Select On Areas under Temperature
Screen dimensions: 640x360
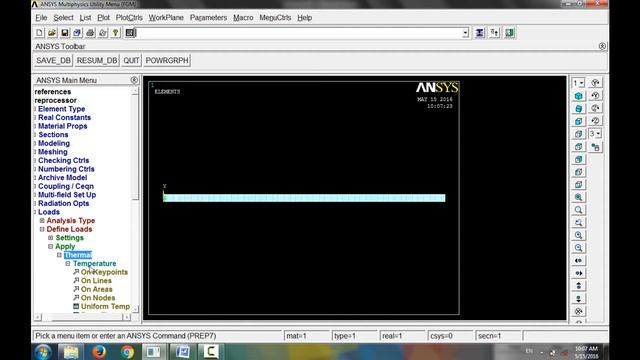coord(96,289)
